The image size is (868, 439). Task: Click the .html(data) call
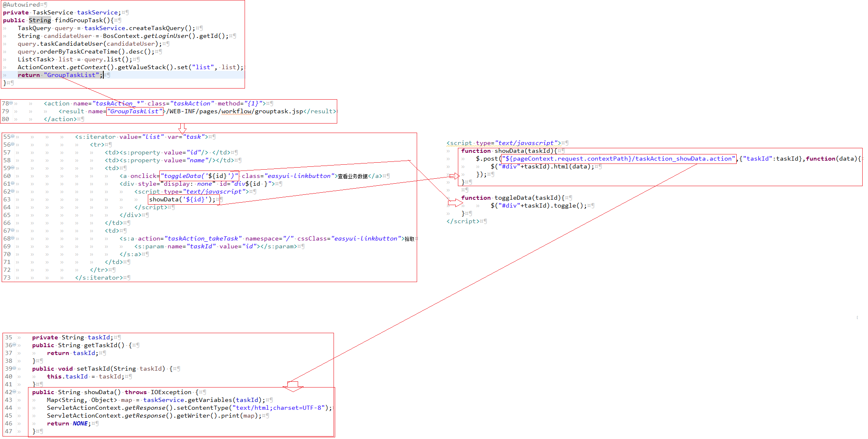tap(571, 166)
